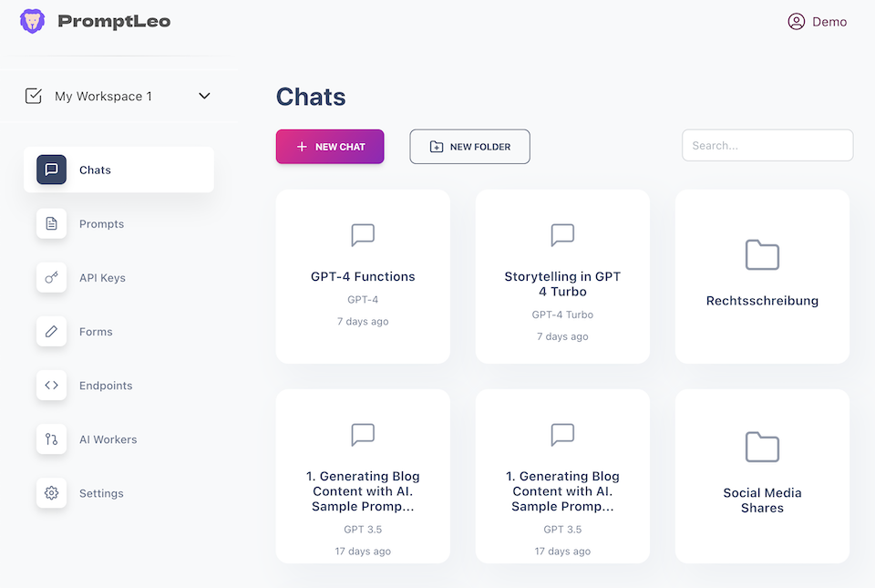Expand the My Workspace 1 chevron
The width and height of the screenshot is (875, 588).
(204, 96)
